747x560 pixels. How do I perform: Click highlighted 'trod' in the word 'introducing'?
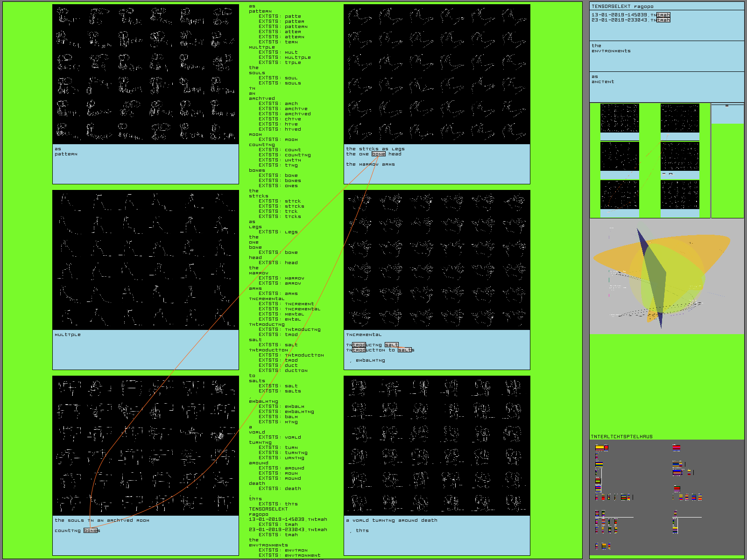pyautogui.click(x=359, y=345)
